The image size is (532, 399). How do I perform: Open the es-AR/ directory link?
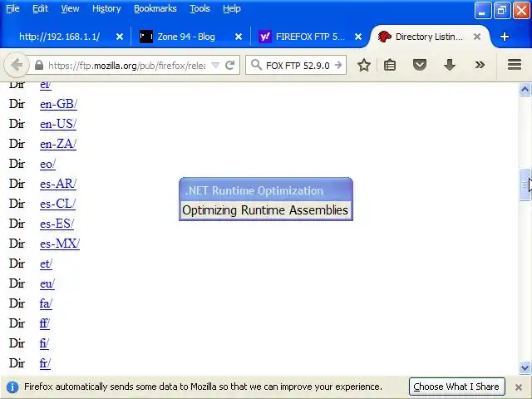pos(58,184)
